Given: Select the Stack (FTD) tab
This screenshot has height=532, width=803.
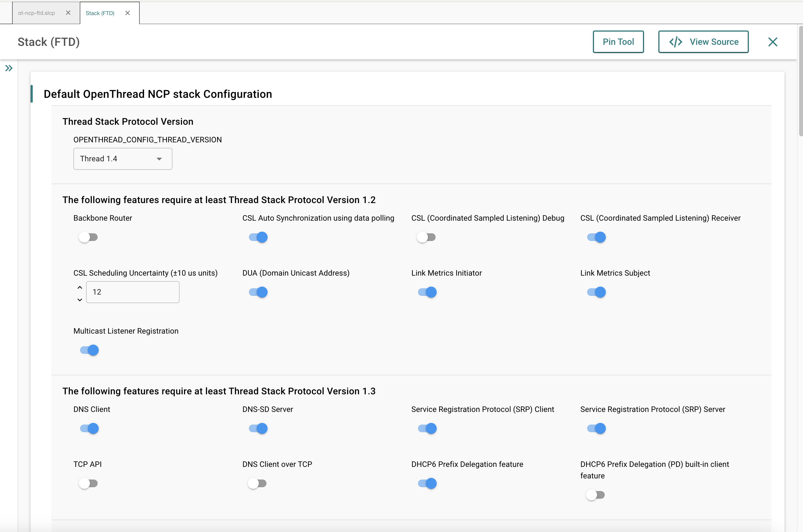Looking at the screenshot, I should (x=100, y=13).
